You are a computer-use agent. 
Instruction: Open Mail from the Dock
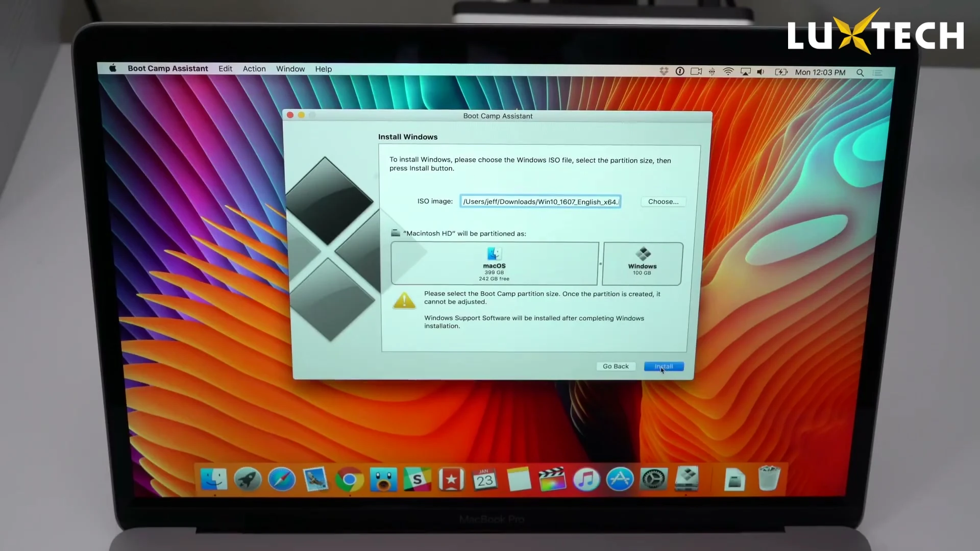(315, 480)
